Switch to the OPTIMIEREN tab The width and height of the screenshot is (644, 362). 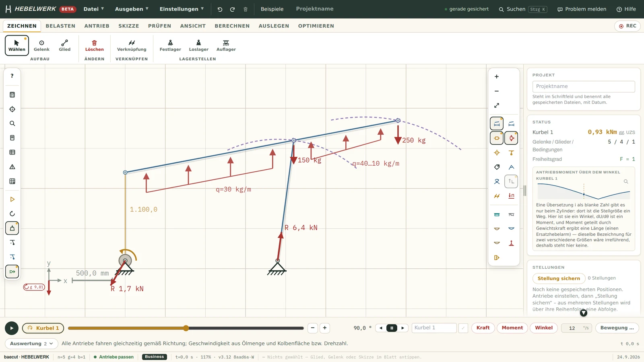point(316,26)
